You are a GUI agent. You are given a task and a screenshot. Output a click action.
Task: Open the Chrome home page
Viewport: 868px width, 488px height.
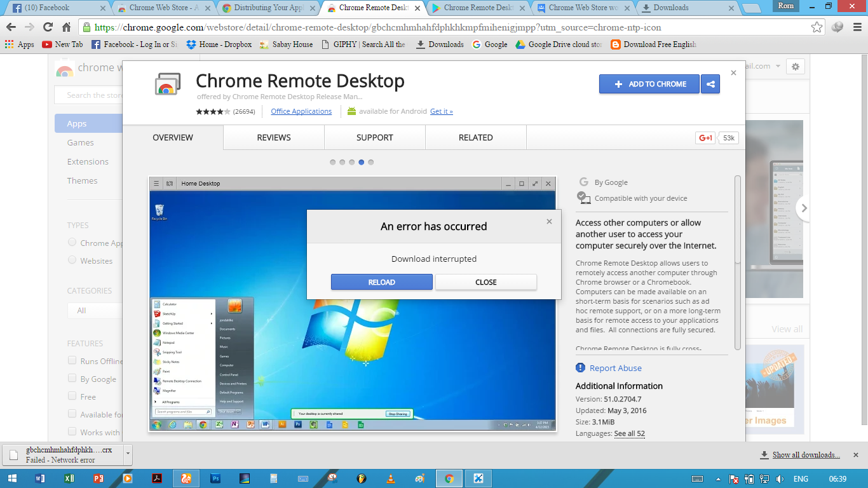[66, 27]
